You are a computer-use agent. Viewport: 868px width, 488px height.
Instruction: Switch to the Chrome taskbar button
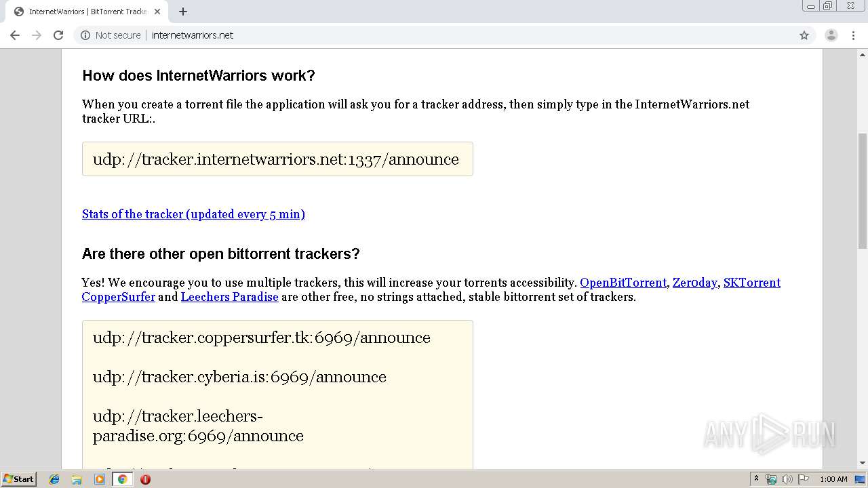[122, 479]
